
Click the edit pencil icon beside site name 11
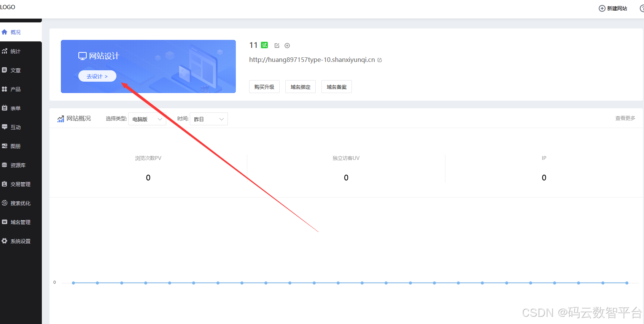277,46
